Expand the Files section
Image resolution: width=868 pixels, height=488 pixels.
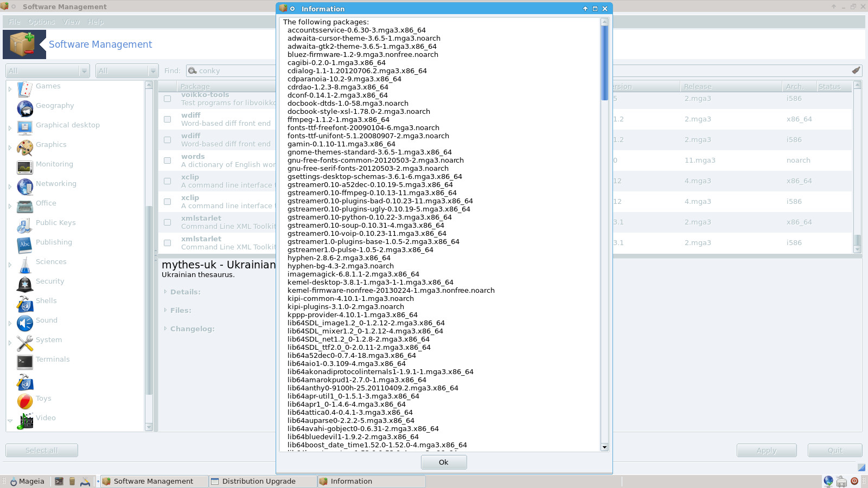[x=165, y=310]
